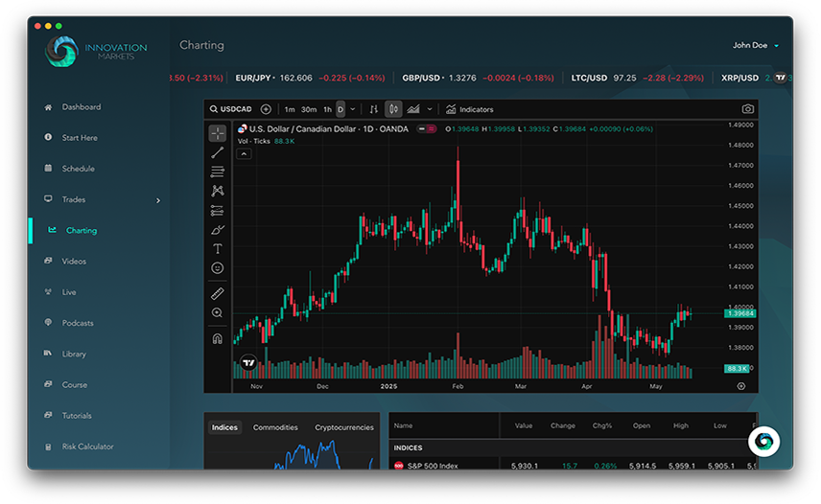Activate the ruler measure tool
The width and height of the screenshot is (821, 504).
click(218, 294)
